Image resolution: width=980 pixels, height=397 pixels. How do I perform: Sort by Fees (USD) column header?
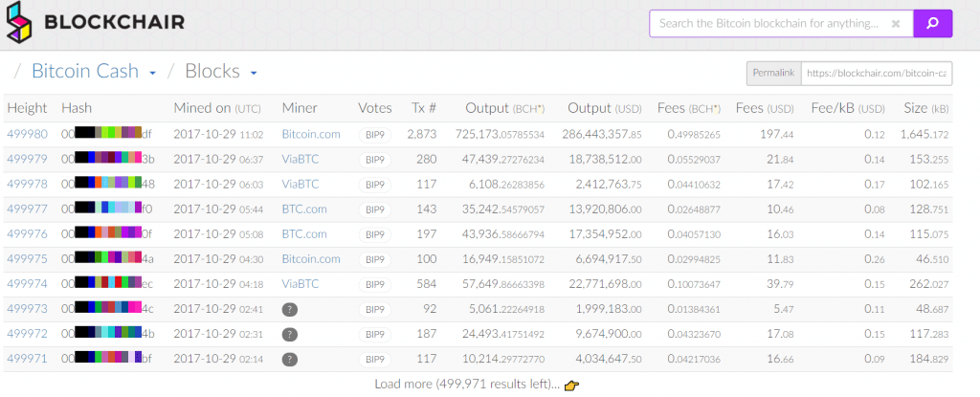pyautogui.click(x=765, y=108)
